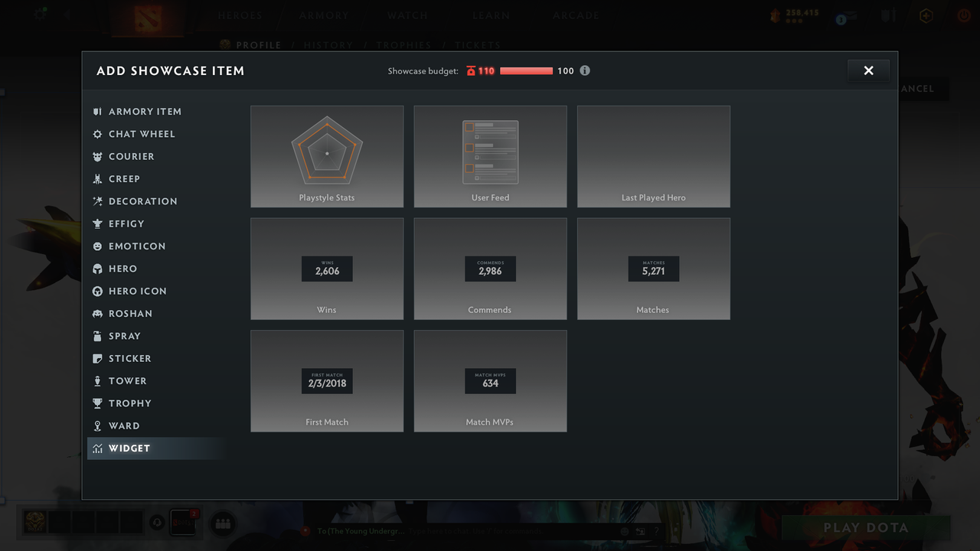Click the hexagonal Dota Plus add icon

tap(926, 15)
